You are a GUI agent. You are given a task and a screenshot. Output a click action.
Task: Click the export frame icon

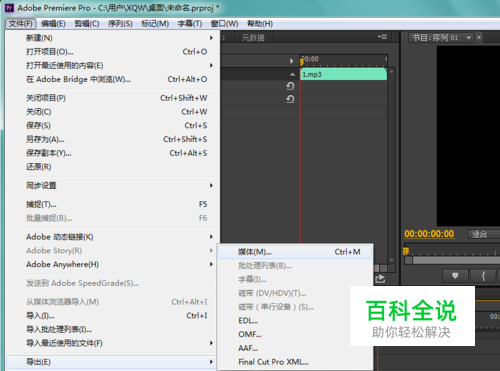click(380, 279)
